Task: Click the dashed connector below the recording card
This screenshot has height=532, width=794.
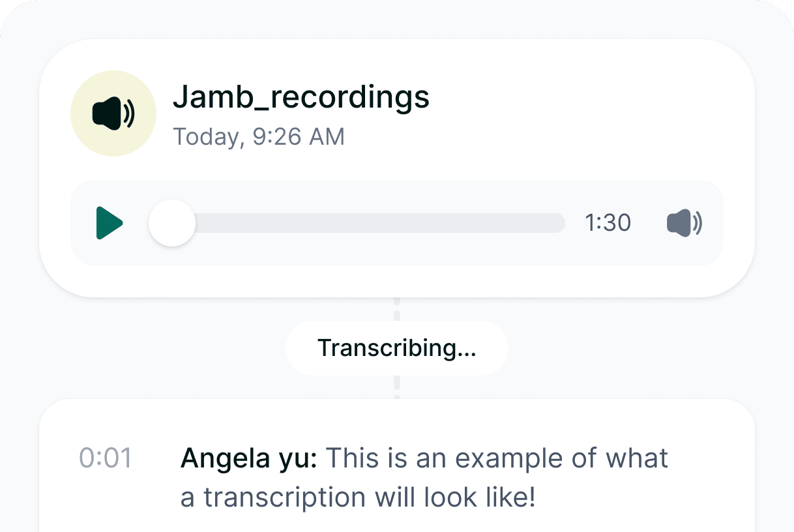Action: (397, 309)
